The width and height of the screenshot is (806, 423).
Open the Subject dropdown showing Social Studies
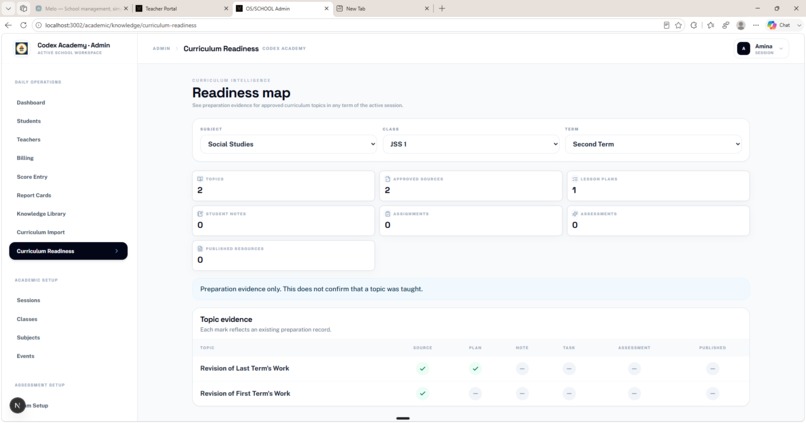pos(288,144)
